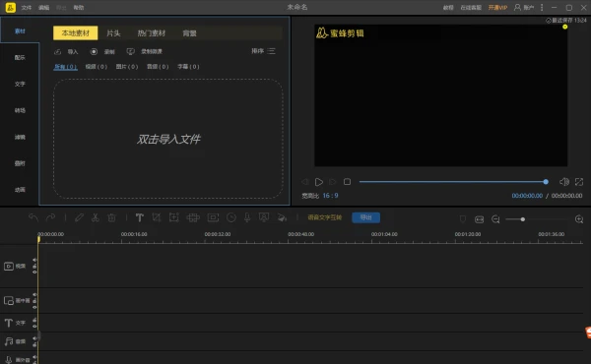Select the 配乐 sidebar tab
The image size is (591, 364).
20,58
